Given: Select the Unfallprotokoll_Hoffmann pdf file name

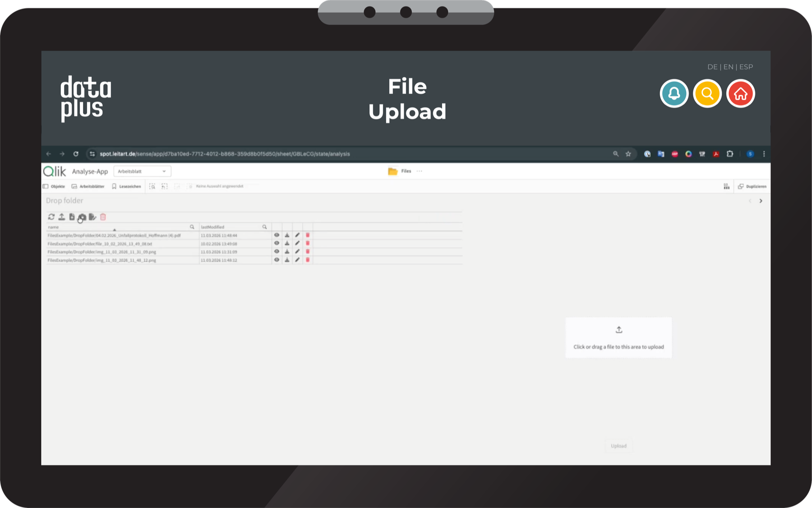Looking at the screenshot, I should [114, 235].
